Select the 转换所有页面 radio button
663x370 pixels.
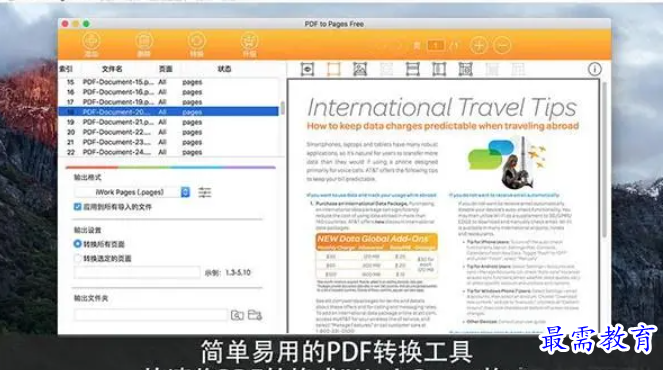77,244
